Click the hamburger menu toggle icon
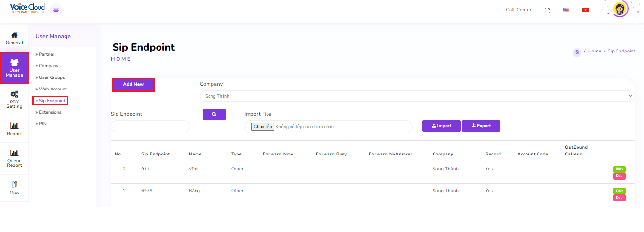644x232 pixels. [56, 9]
